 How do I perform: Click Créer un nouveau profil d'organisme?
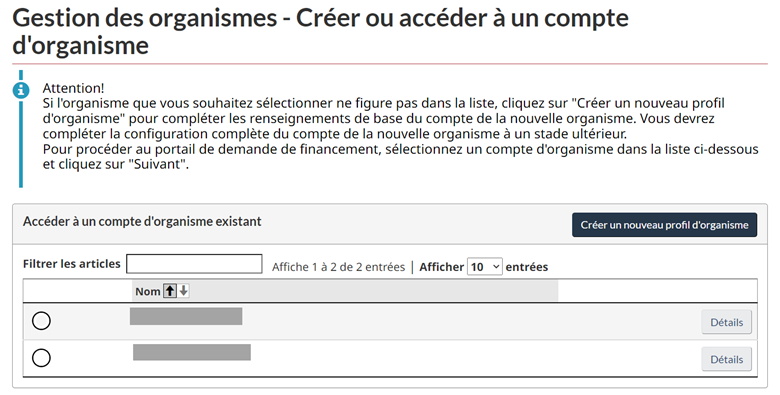[665, 225]
